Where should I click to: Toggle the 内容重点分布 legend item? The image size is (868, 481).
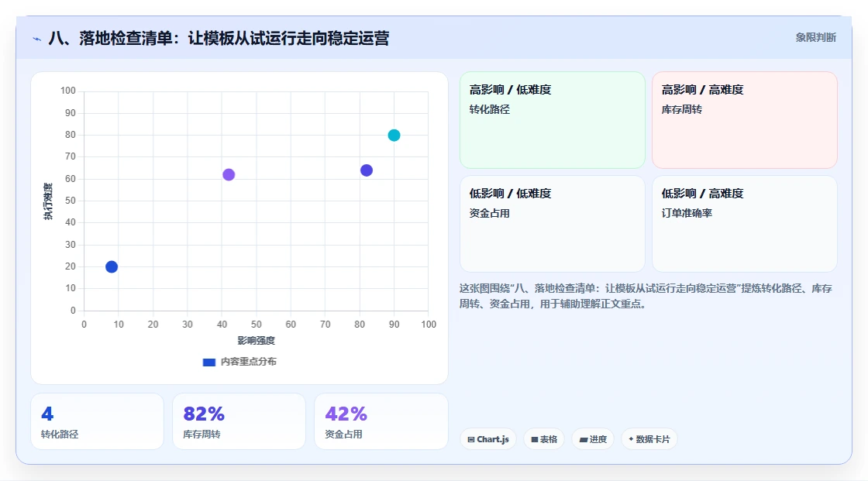[239, 362]
